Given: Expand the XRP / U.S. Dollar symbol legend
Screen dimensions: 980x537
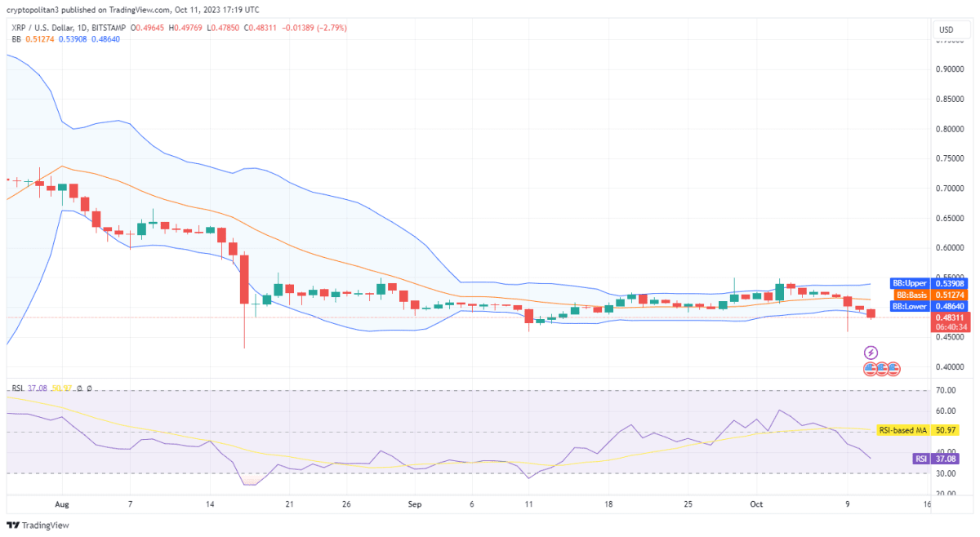Looking at the screenshot, I should click(41, 27).
